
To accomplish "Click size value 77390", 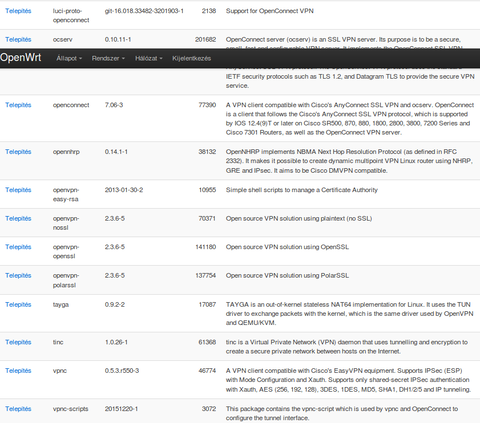I will (207, 105).
